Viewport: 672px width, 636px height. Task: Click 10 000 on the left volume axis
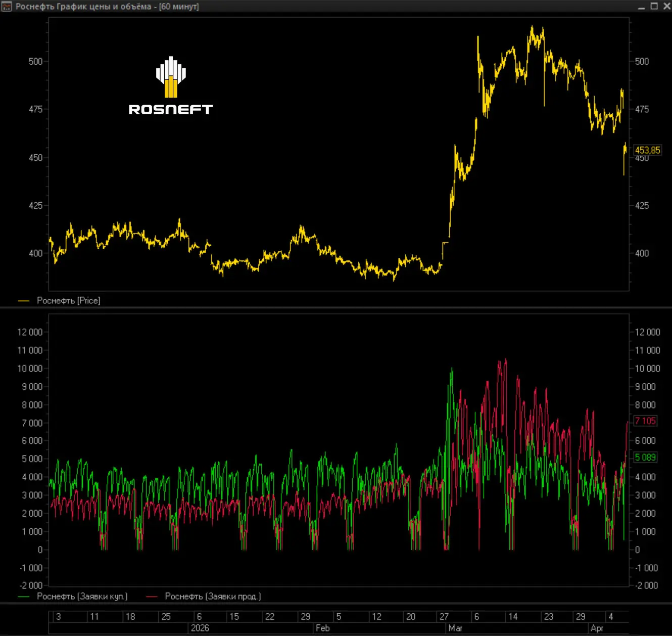tap(30, 369)
